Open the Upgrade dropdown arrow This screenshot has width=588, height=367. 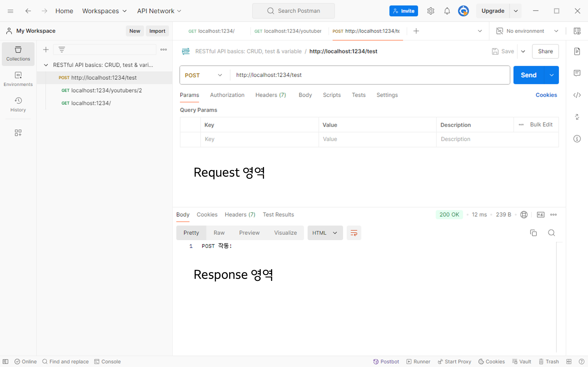coord(516,11)
